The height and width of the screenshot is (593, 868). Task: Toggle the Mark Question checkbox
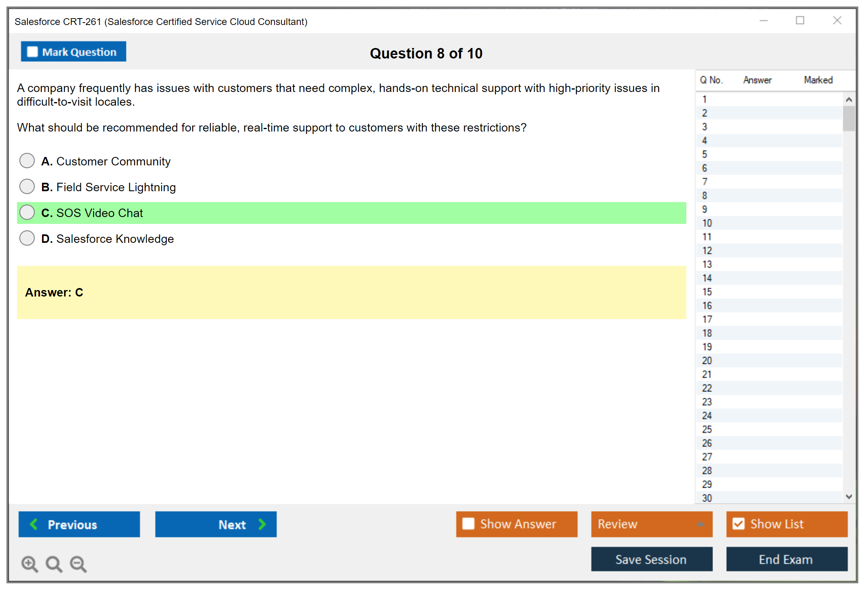point(32,52)
